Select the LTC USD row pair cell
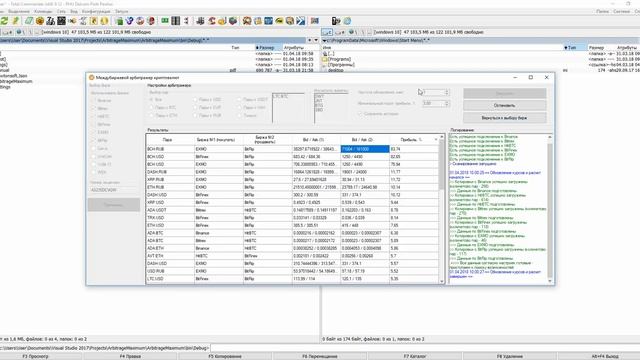The height and width of the screenshot is (360, 640). (x=170, y=279)
